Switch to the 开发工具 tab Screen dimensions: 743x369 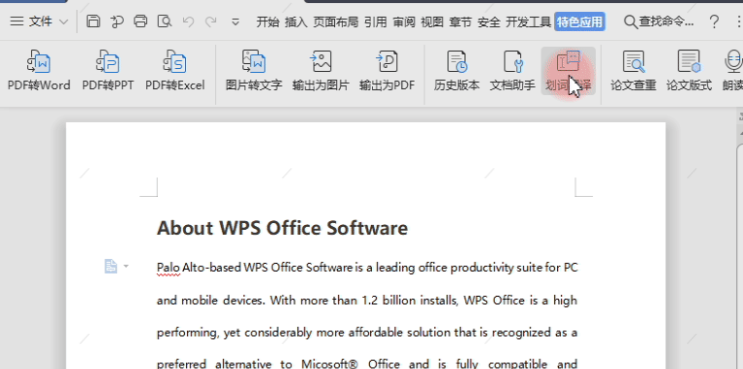(x=528, y=22)
